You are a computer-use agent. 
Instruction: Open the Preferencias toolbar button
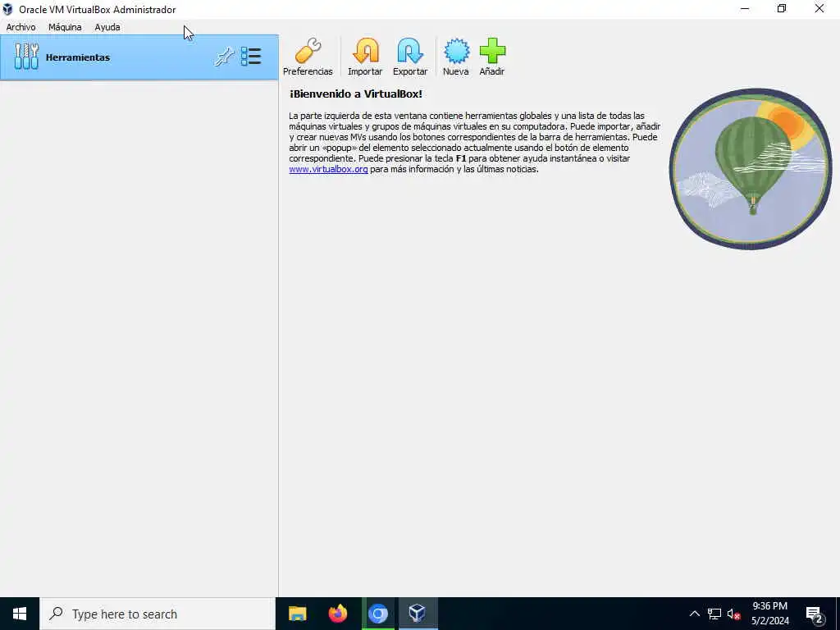pyautogui.click(x=308, y=57)
